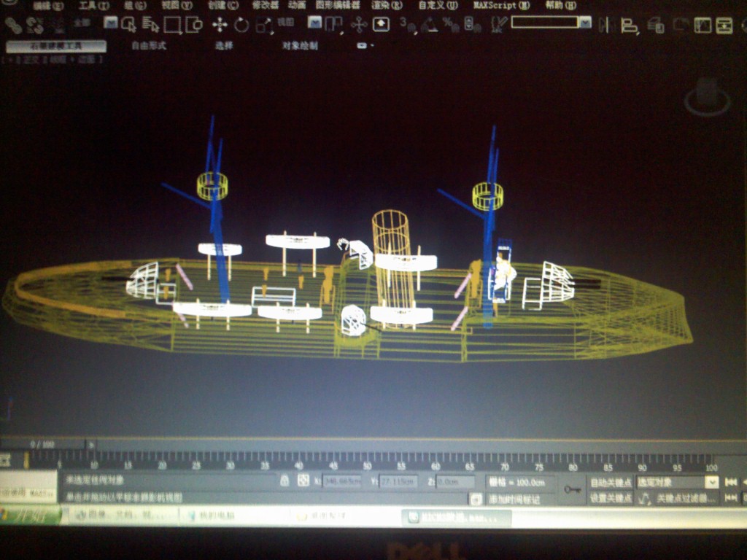Open the Mirror tool

point(604,25)
